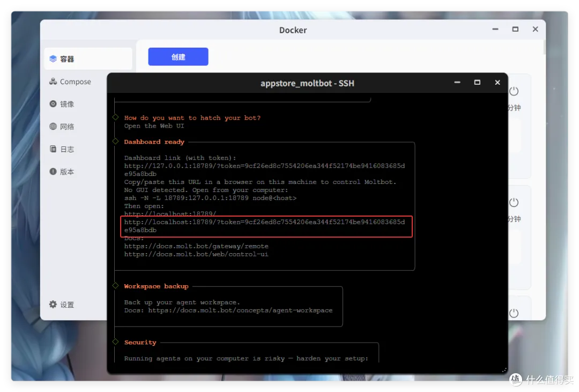Toggle power icon of second container
The height and width of the screenshot is (392, 579).
point(514,203)
